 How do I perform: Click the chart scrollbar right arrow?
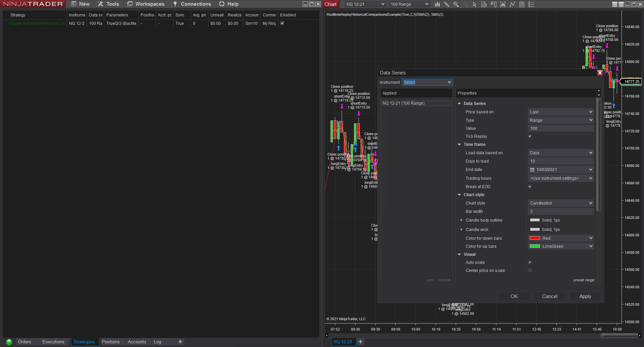640,336
